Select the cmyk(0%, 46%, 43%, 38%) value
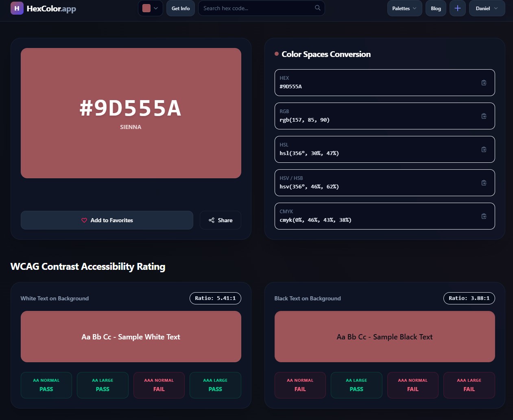The width and height of the screenshot is (513, 420). tap(315, 220)
